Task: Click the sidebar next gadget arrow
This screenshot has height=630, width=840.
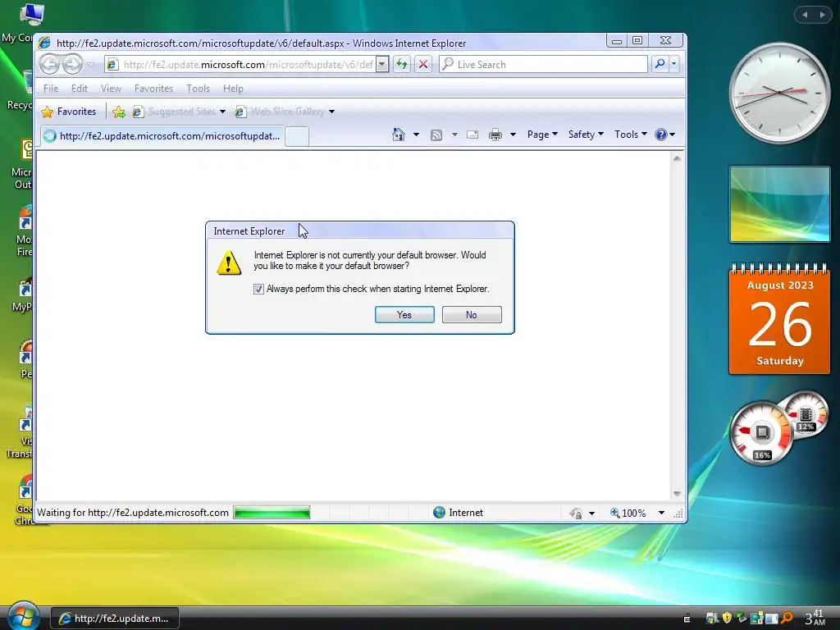Action: [822, 15]
